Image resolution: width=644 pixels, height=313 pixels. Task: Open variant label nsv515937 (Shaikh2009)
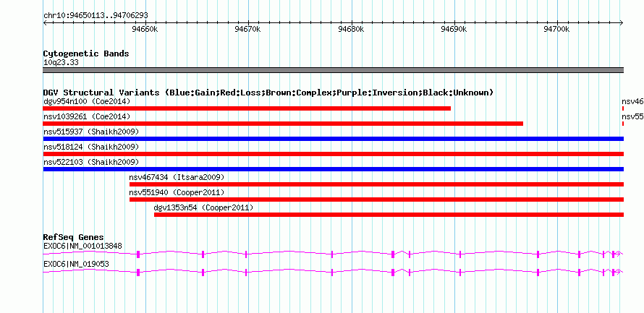point(91,132)
